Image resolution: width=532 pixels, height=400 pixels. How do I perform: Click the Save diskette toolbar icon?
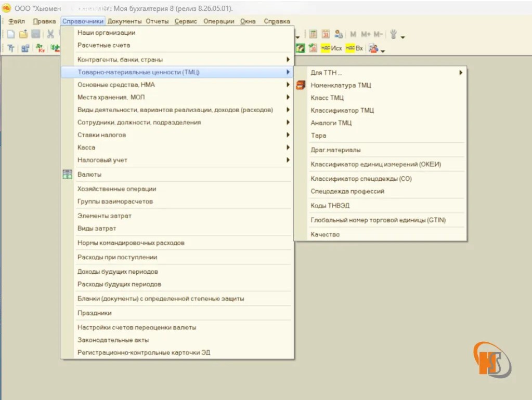pos(36,34)
